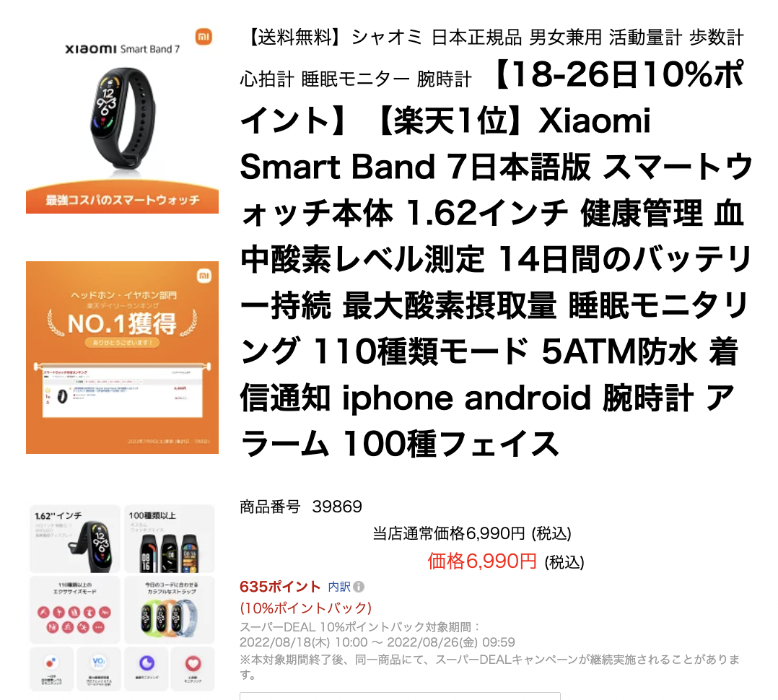This screenshot has width=778, height=700.
Task: Click the red 価格6,990円 price text
Action: point(482,561)
